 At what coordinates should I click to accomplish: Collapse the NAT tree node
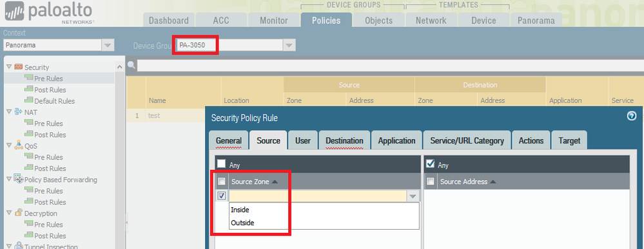pos(9,111)
